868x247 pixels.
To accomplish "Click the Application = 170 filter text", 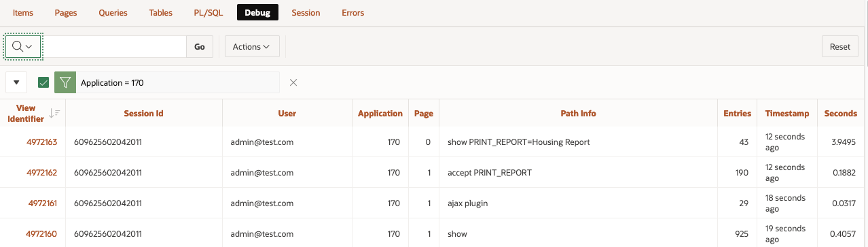I will pyautogui.click(x=112, y=82).
